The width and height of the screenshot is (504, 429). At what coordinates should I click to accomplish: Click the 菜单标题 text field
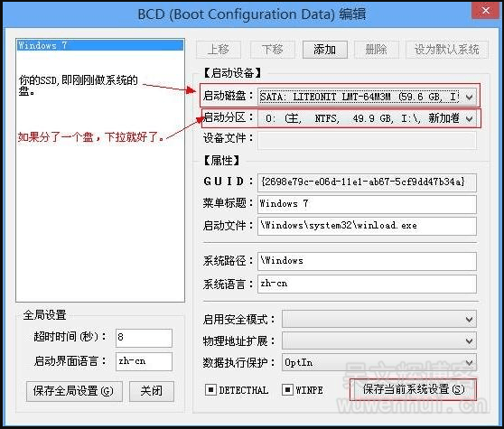[x=367, y=204]
